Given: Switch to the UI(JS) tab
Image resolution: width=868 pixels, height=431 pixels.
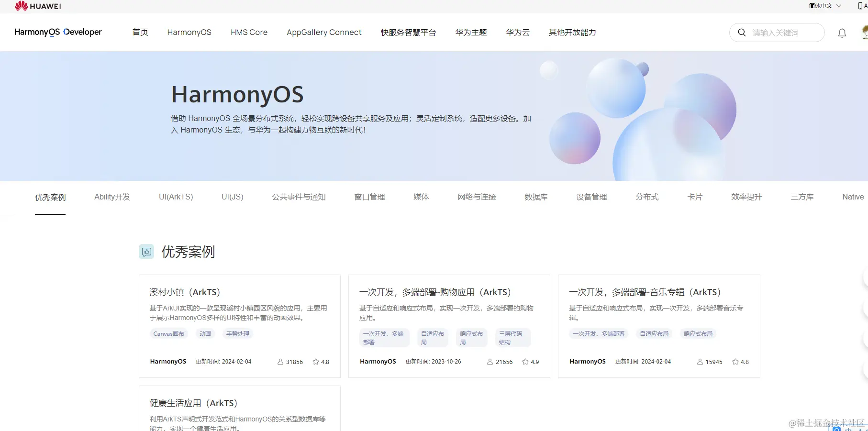Looking at the screenshot, I should 233,197.
